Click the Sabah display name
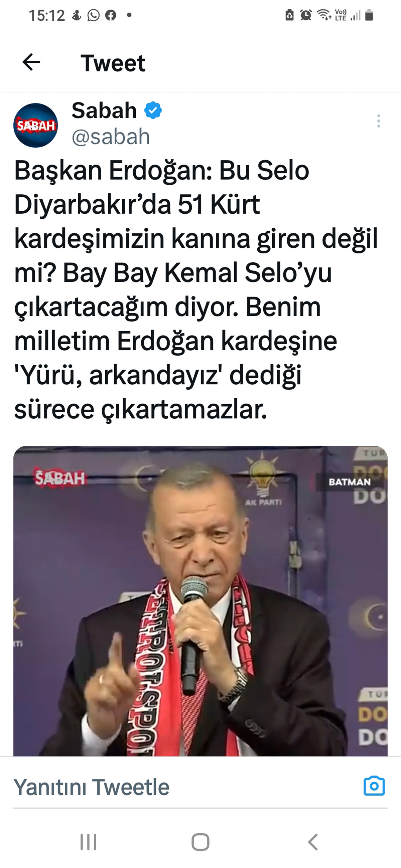 104,110
